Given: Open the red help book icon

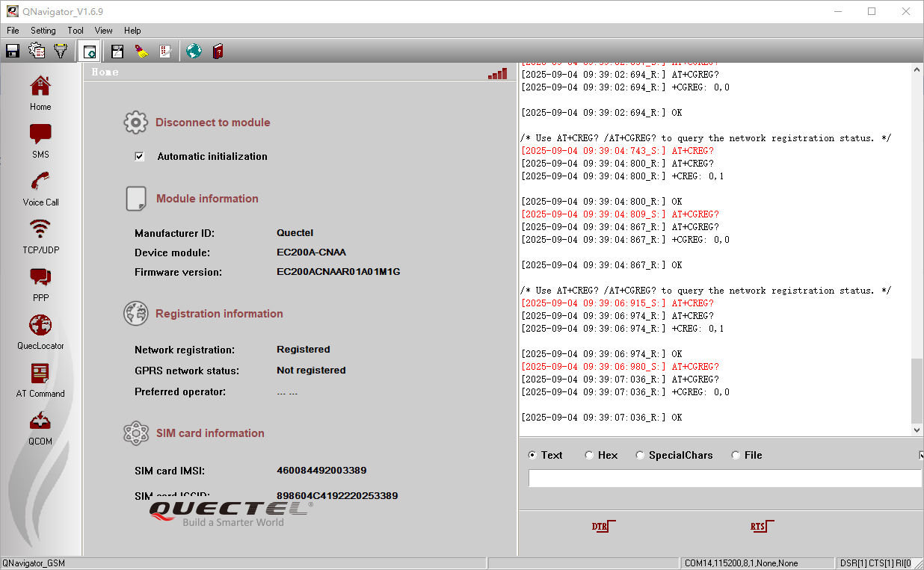Looking at the screenshot, I should (218, 51).
